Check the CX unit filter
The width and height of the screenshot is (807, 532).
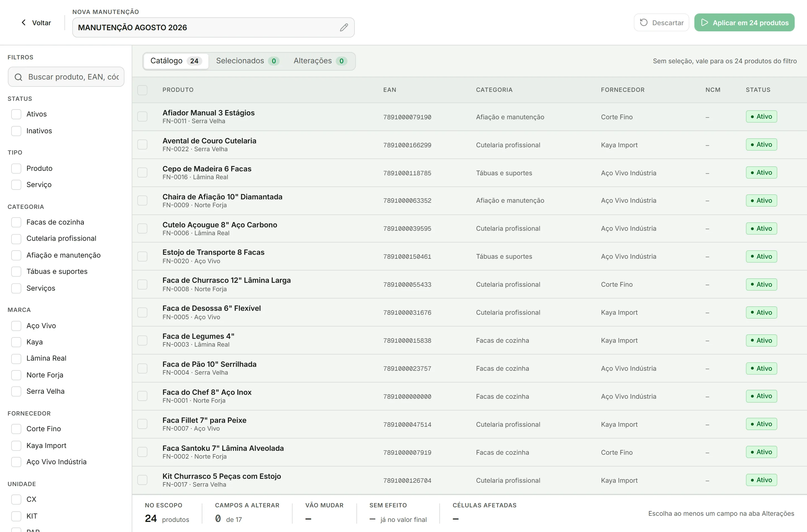click(16, 500)
